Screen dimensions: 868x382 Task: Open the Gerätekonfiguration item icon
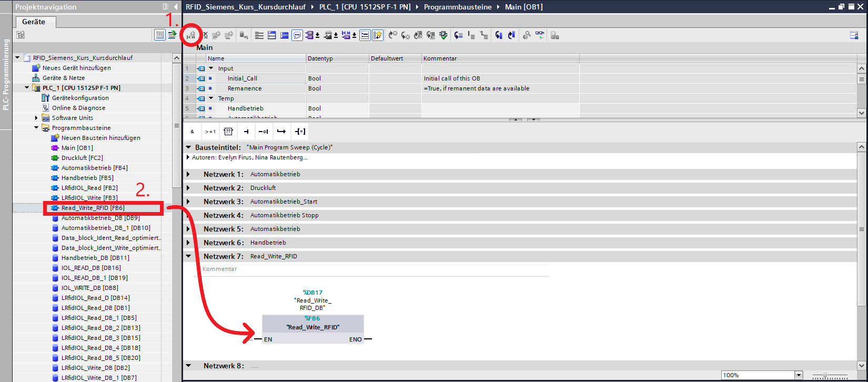pyautogui.click(x=46, y=98)
